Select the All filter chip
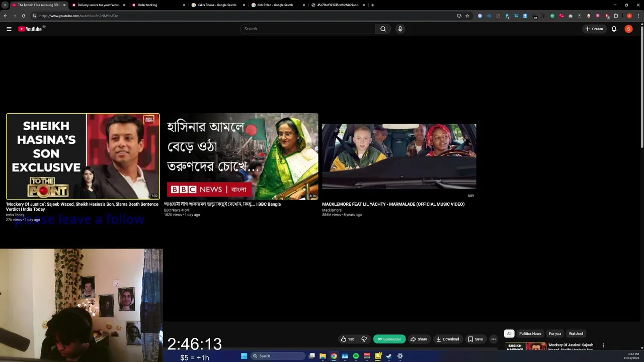 509,333
